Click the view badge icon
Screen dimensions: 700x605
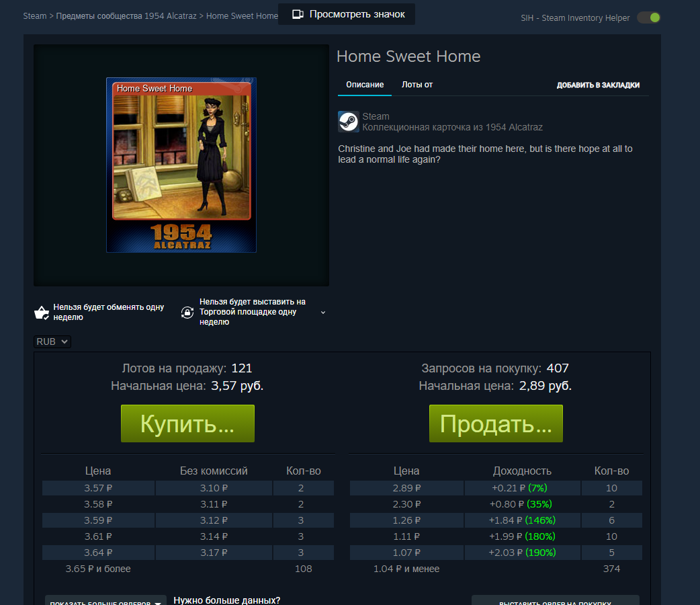298,14
